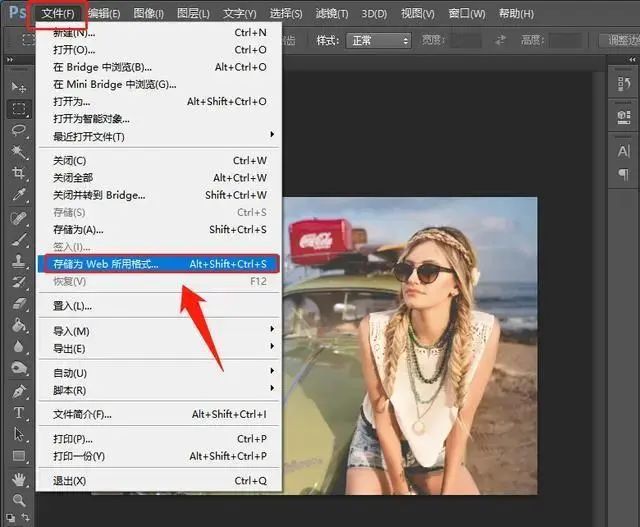Image resolution: width=640 pixels, height=527 pixels.
Task: Select the Lasso tool
Action: [x=19, y=131]
